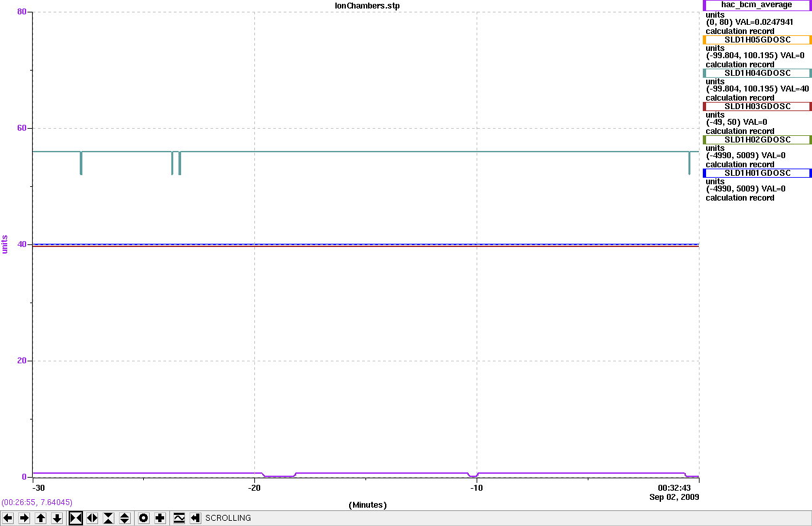Select the SLD1H01GDOSC curve legend

tap(757, 173)
